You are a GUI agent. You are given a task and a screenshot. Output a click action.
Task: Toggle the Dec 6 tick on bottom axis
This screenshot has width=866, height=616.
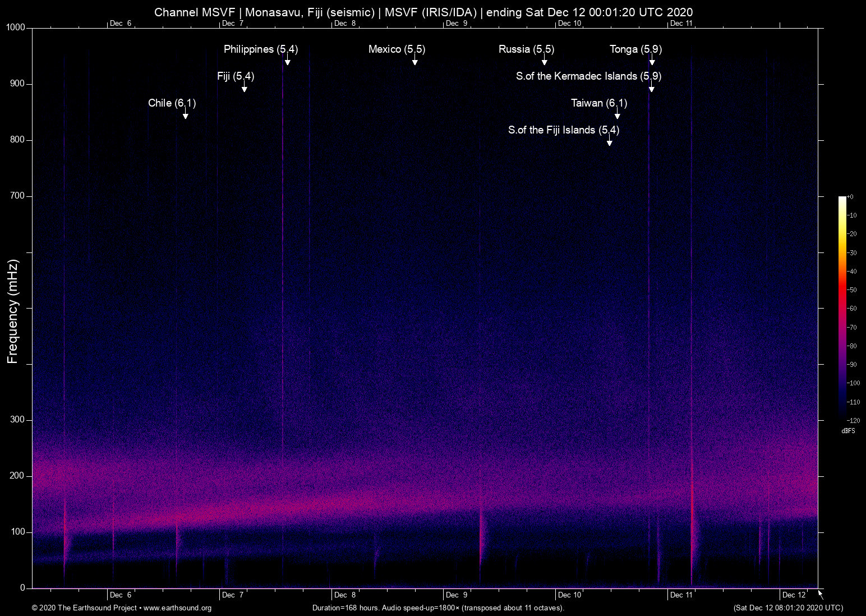click(121, 595)
